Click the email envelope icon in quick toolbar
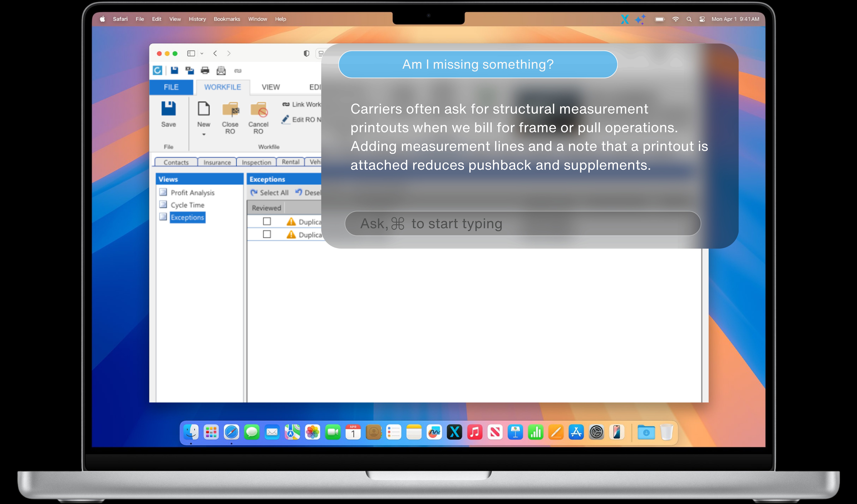 pyautogui.click(x=221, y=70)
